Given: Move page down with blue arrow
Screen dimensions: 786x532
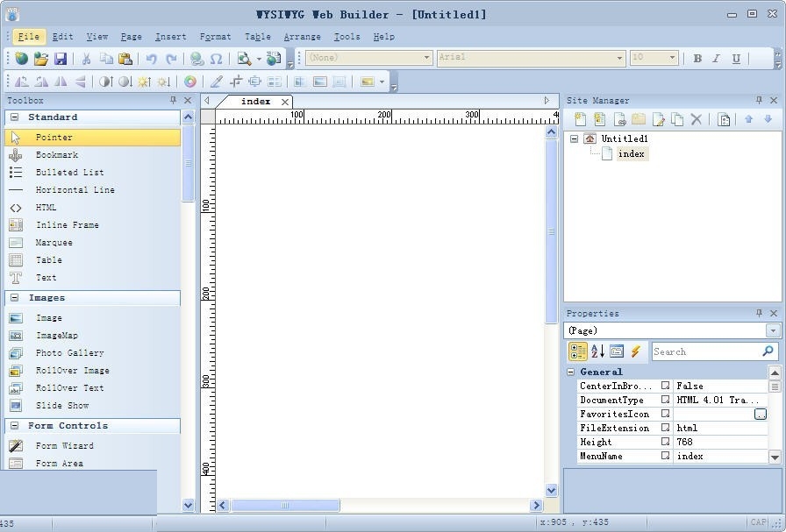Looking at the screenshot, I should [768, 119].
